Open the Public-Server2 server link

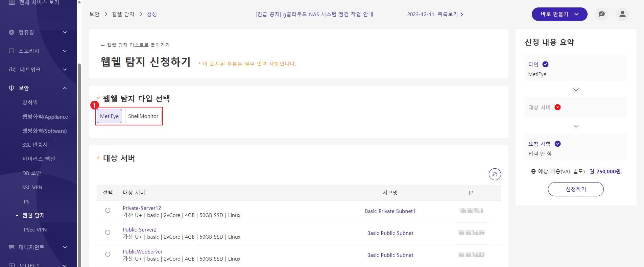[140, 229]
